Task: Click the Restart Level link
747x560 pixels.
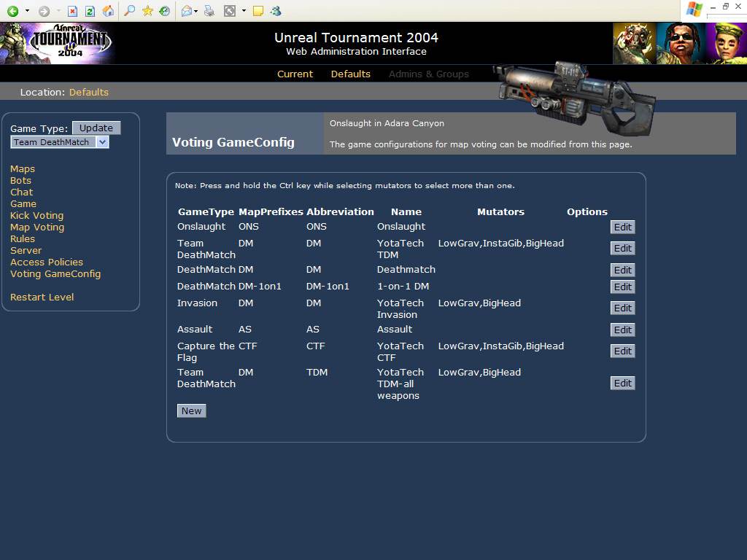Action: (x=42, y=297)
